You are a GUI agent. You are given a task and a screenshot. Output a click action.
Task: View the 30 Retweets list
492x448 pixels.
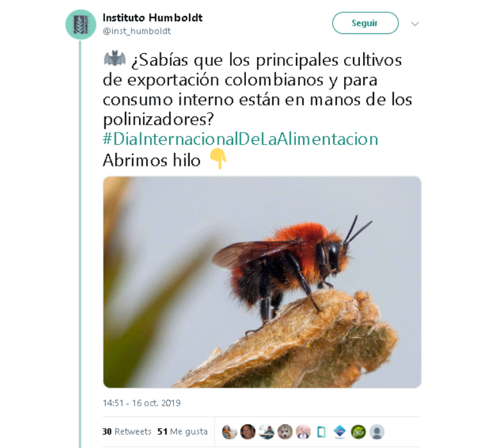pyautogui.click(x=127, y=432)
